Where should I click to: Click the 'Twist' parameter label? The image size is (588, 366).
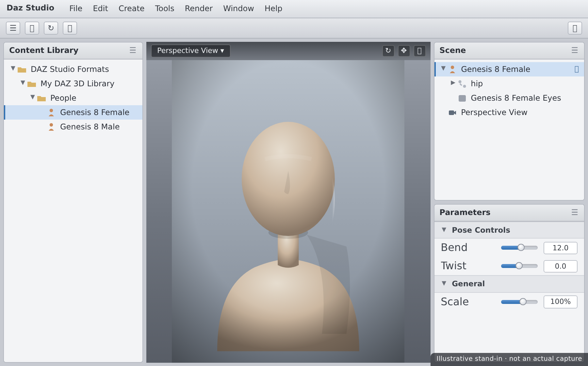pyautogui.click(x=453, y=266)
